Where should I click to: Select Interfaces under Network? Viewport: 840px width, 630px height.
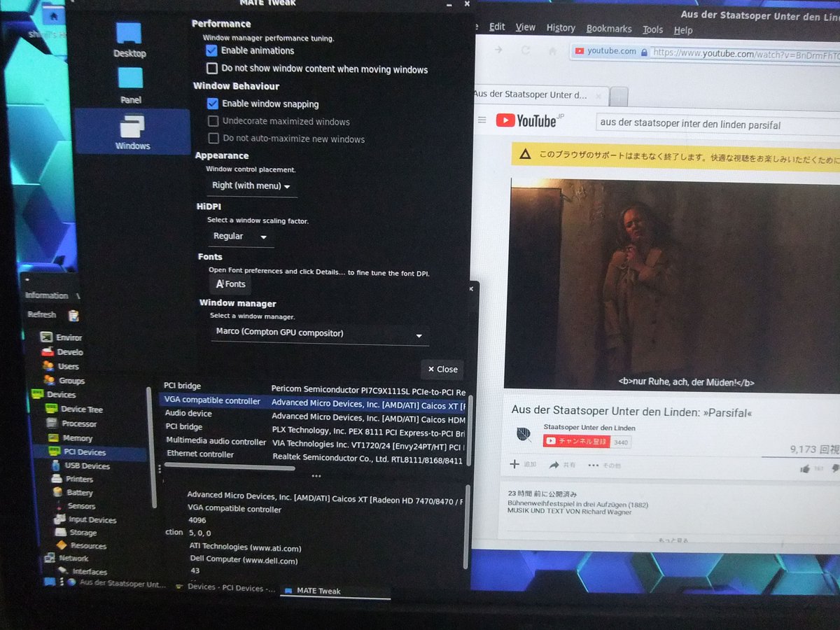(83, 572)
